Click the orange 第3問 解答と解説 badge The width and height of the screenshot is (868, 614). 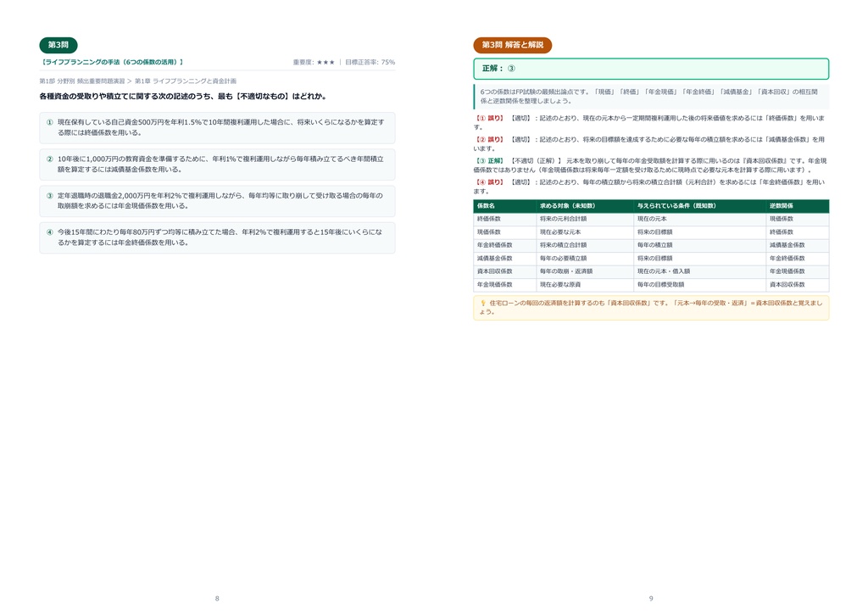click(x=513, y=45)
